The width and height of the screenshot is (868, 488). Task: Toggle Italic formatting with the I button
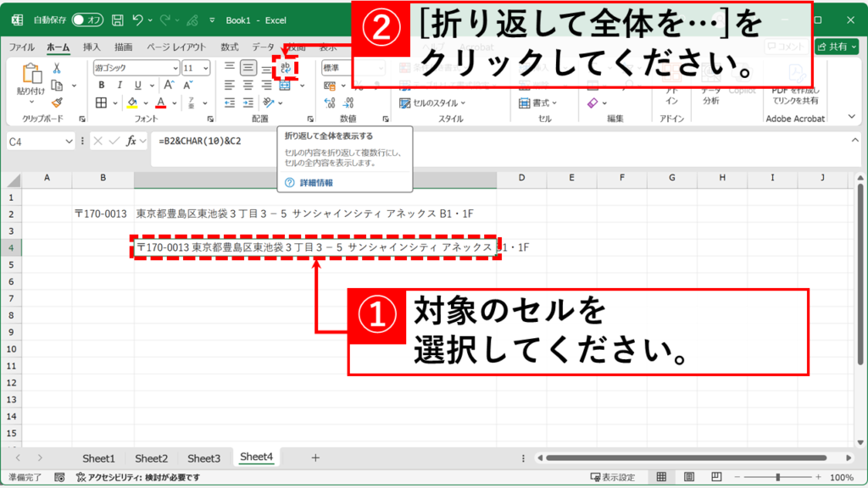[x=120, y=86]
